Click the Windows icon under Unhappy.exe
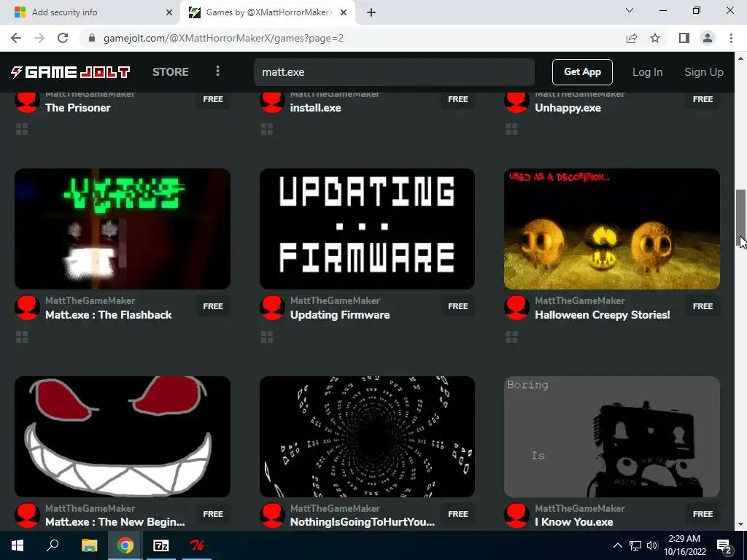This screenshot has width=747, height=560. 511,129
